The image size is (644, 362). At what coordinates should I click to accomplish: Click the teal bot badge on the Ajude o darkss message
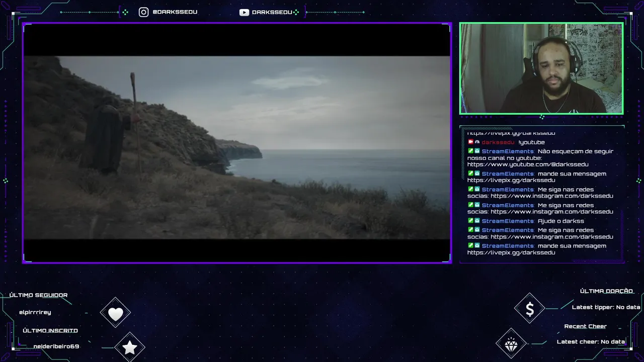477,221
